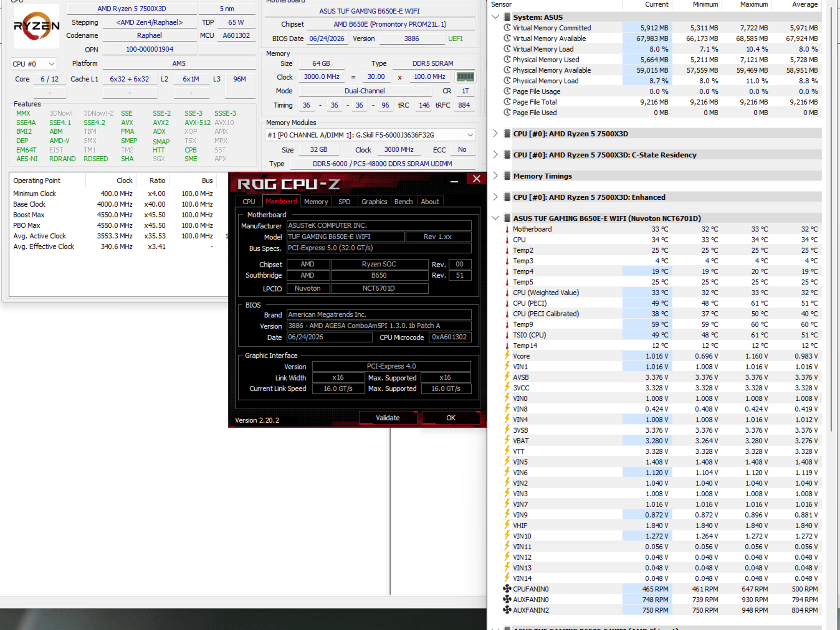This screenshot has width=840, height=630.
Task: Collapse the System: ASUS sensor group
Action: coord(495,17)
